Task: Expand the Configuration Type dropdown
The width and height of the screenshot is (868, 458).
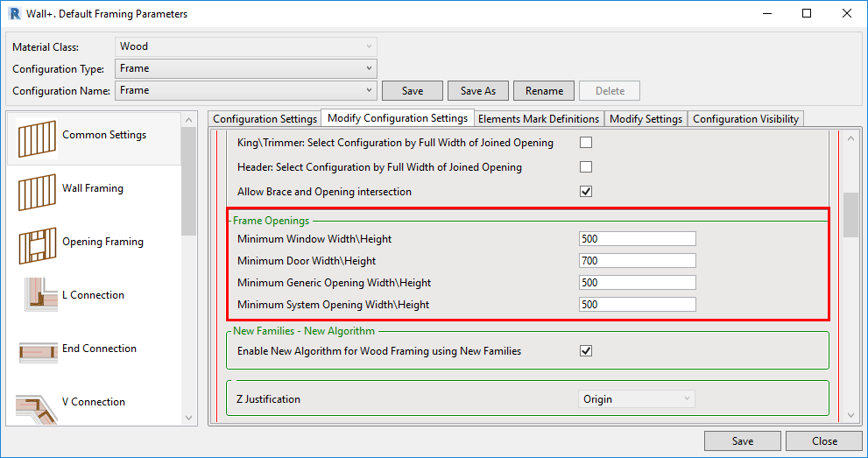Action: tap(246, 68)
